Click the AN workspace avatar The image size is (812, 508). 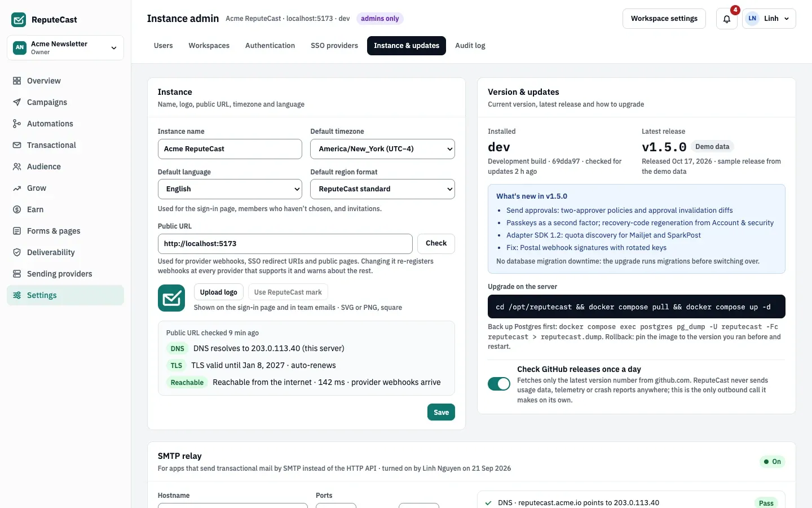[20, 47]
